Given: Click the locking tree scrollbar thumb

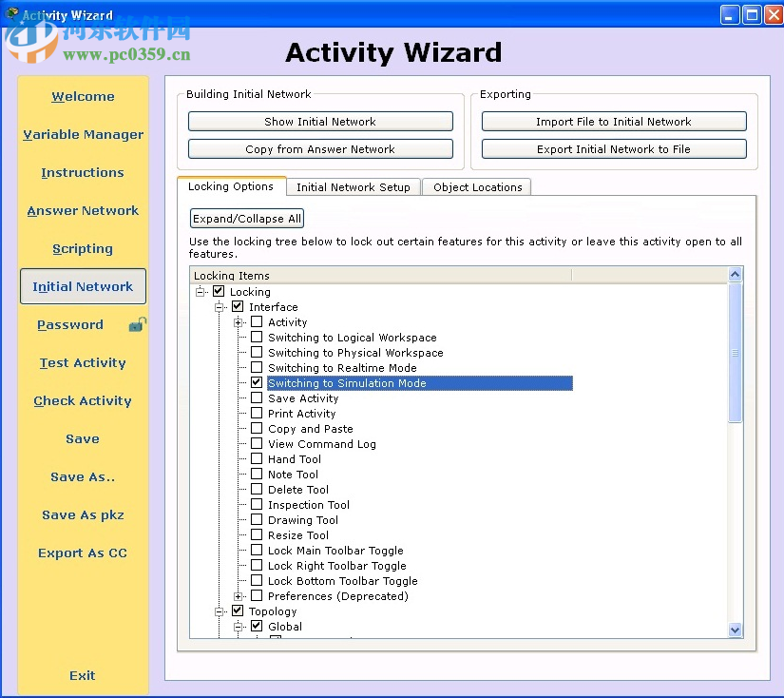Looking at the screenshot, I should pos(735,353).
